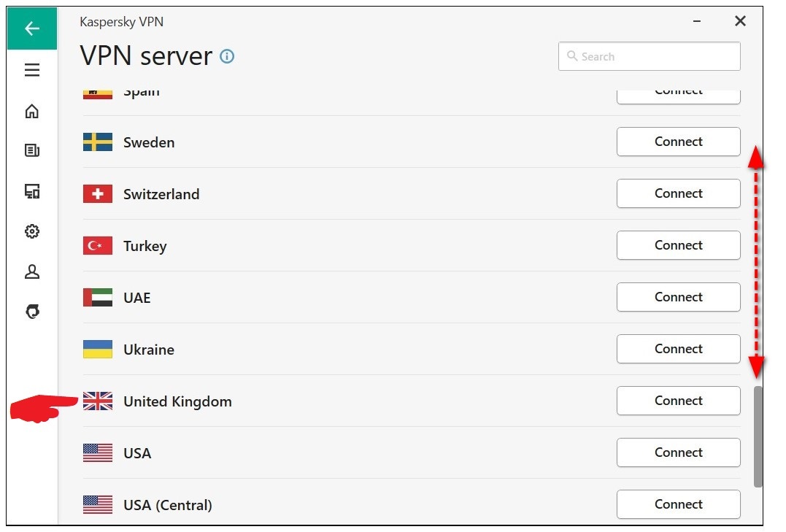Click the info icon beside VPN server
Viewport: 786px width, 532px height.
point(227,56)
